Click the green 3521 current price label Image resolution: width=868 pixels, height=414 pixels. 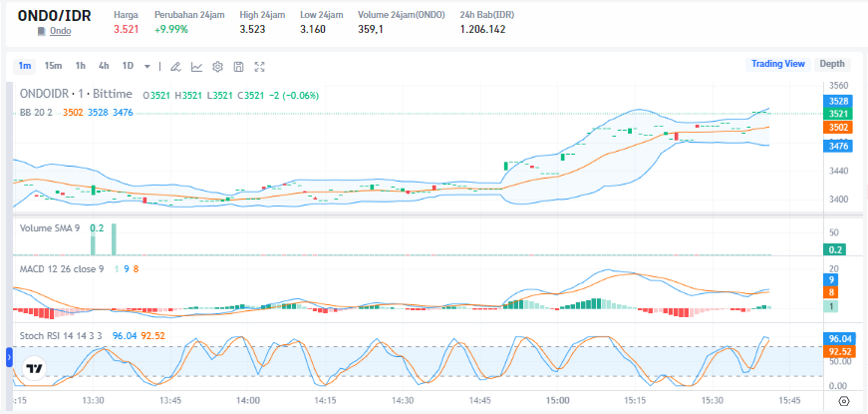pos(838,114)
